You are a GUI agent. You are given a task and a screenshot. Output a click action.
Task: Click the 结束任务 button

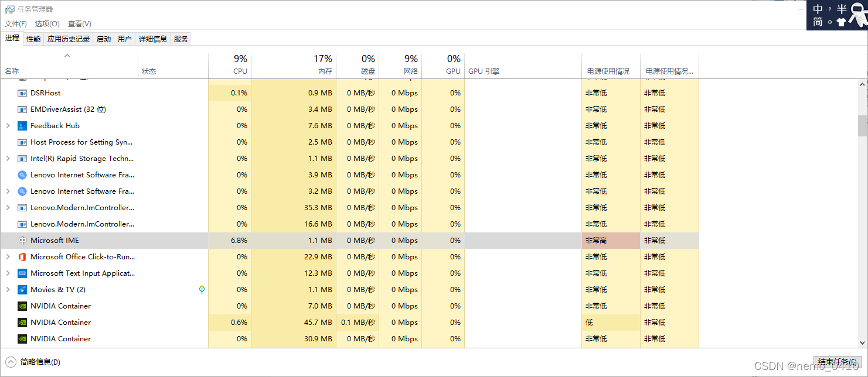click(x=838, y=362)
